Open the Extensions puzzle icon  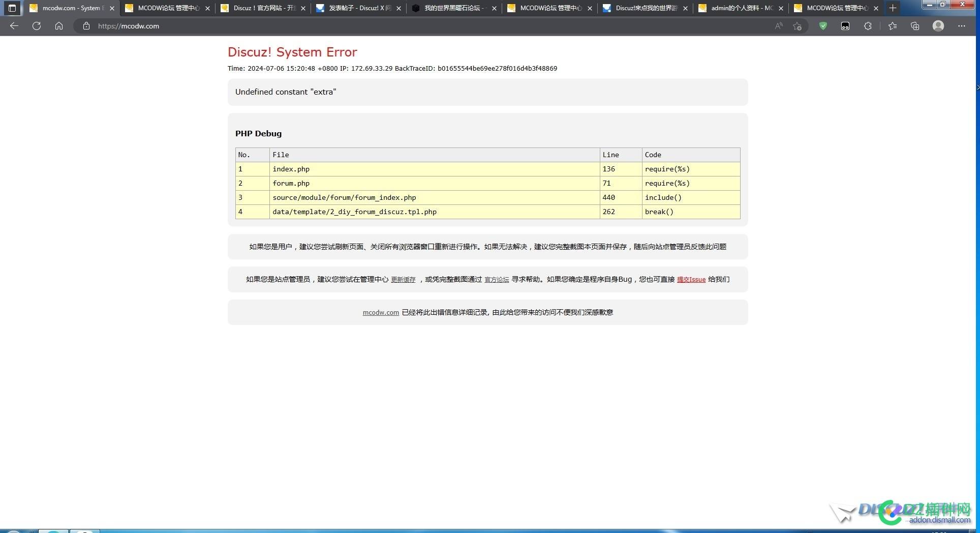click(868, 26)
